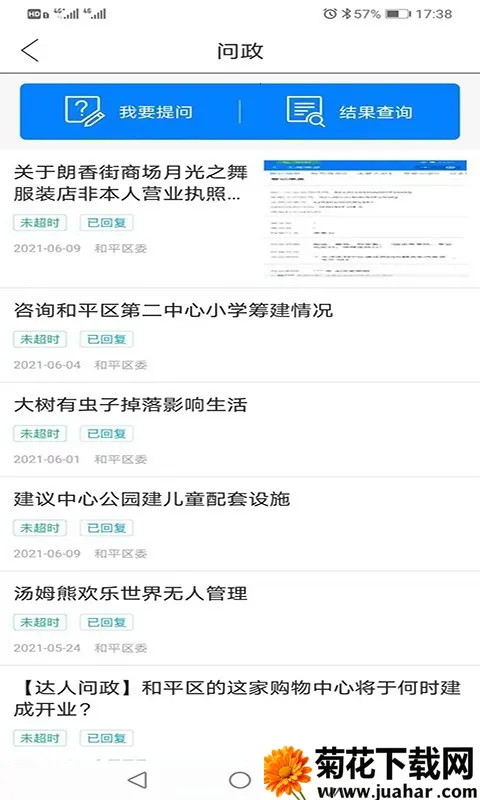The height and width of the screenshot is (800, 480).
Task: Tap 和平区委 under 中心公园 post
Action: [x=121, y=554]
